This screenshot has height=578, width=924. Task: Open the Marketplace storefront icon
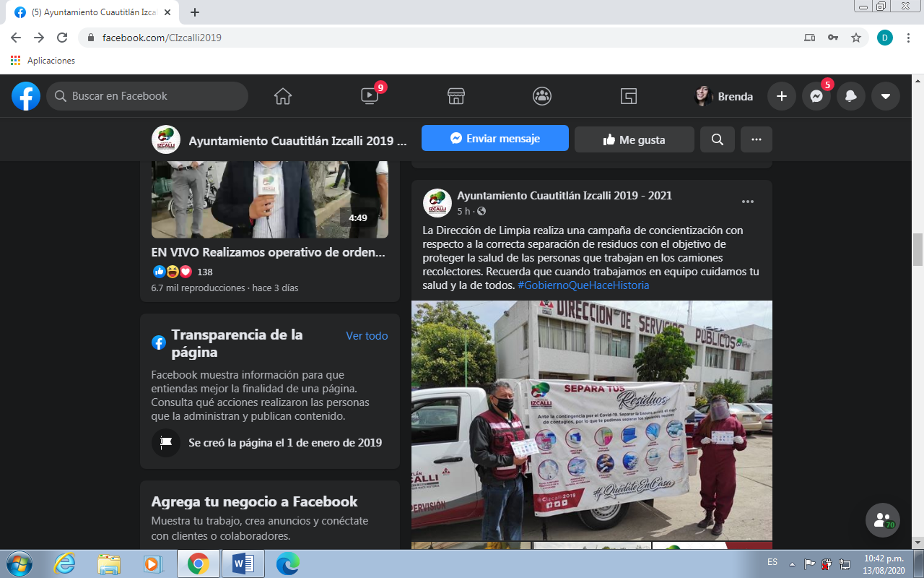pyautogui.click(x=456, y=96)
